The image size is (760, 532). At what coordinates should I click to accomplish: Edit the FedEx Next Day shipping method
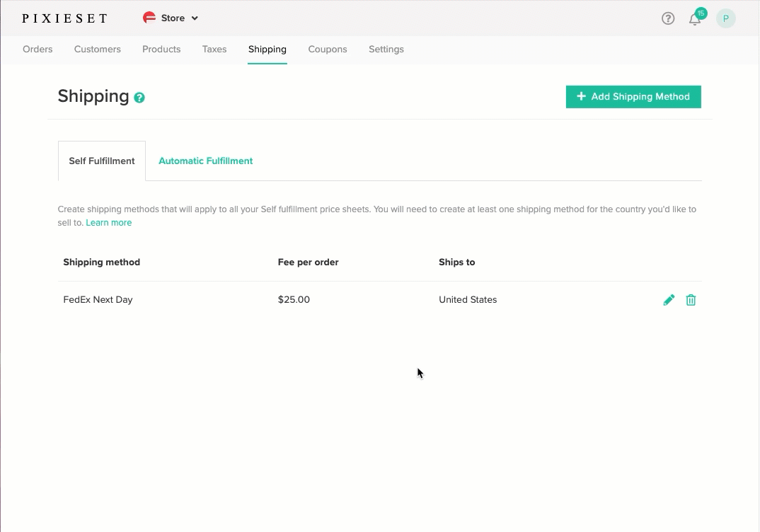pyautogui.click(x=668, y=299)
